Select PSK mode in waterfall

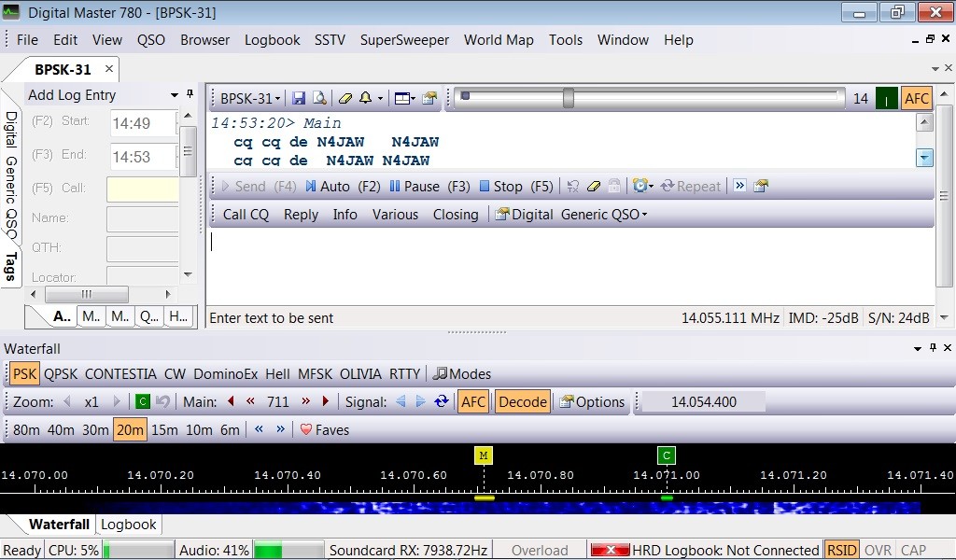(x=24, y=373)
